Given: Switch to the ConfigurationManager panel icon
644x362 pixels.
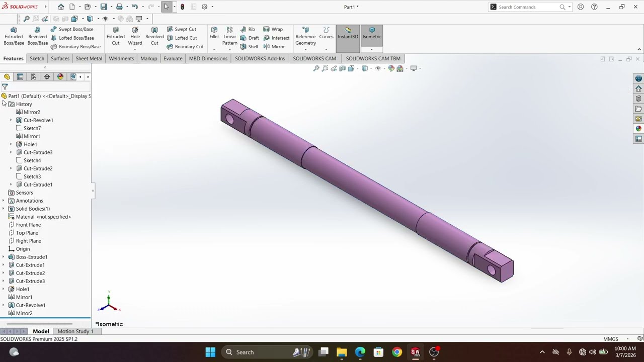Looking at the screenshot, I should coord(33,76).
